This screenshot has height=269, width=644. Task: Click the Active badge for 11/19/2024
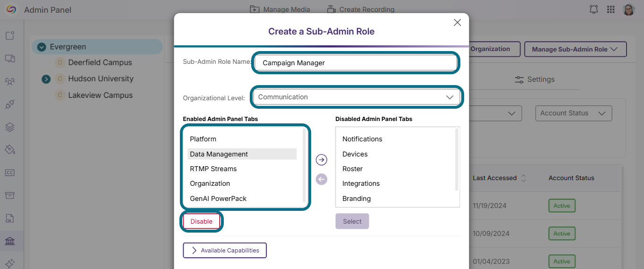pos(562,206)
